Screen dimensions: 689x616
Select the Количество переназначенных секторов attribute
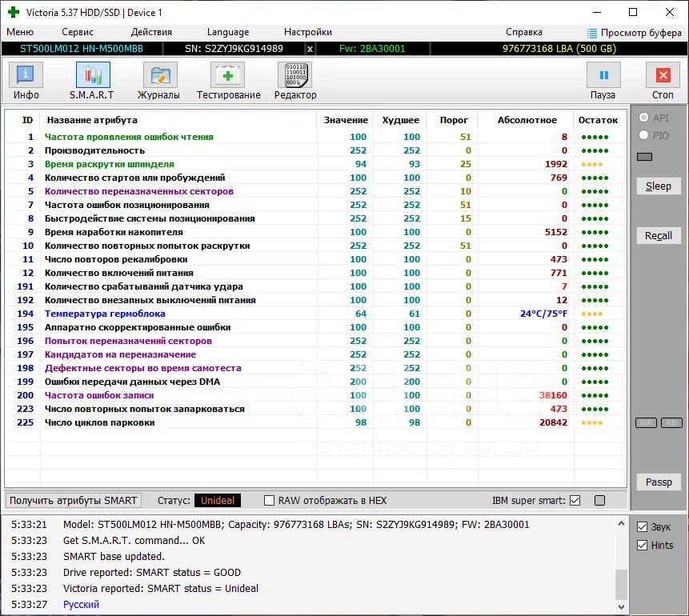315,191
